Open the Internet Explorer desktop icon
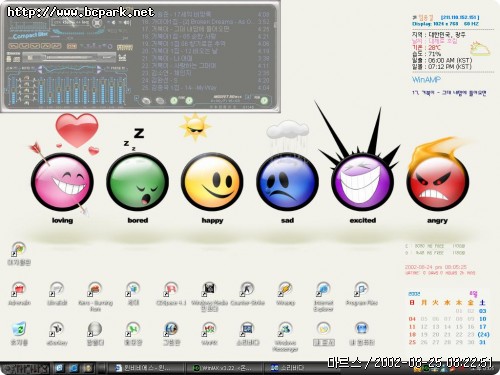This screenshot has width=500, height=375. point(323,296)
